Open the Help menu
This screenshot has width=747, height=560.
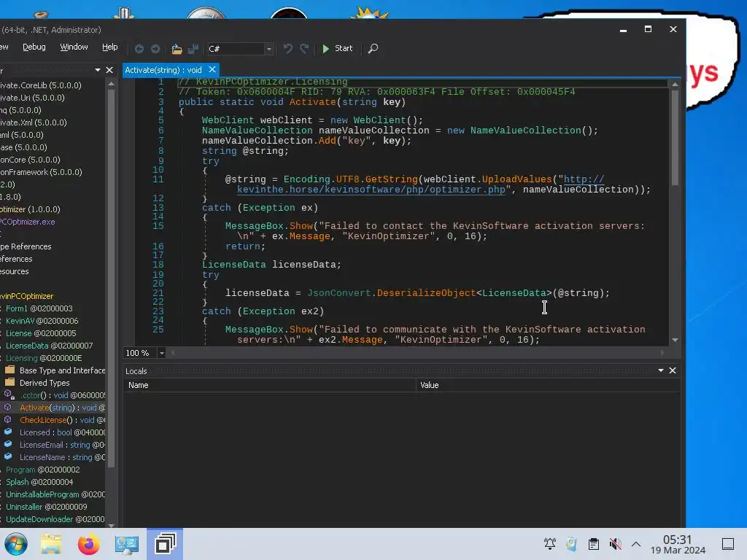110,47
